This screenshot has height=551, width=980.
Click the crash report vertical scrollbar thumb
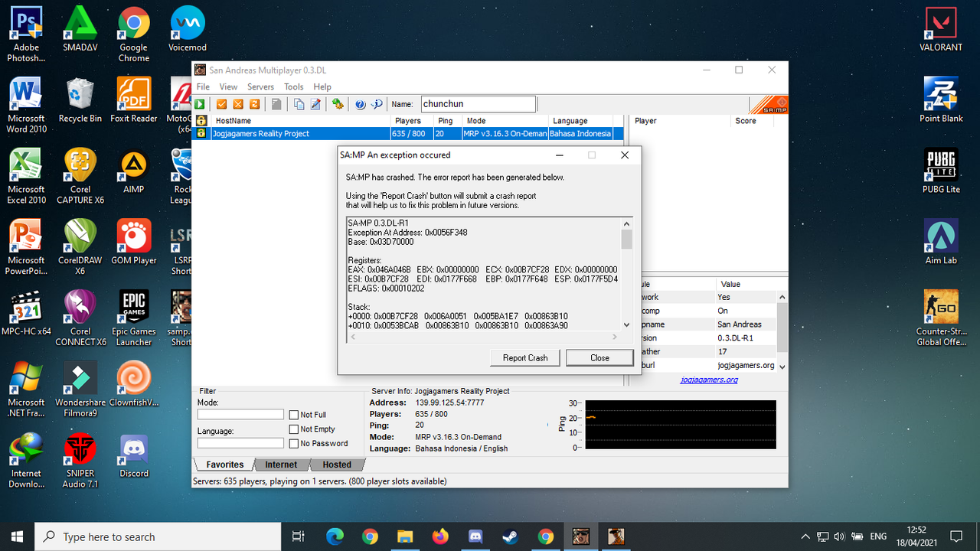click(626, 240)
